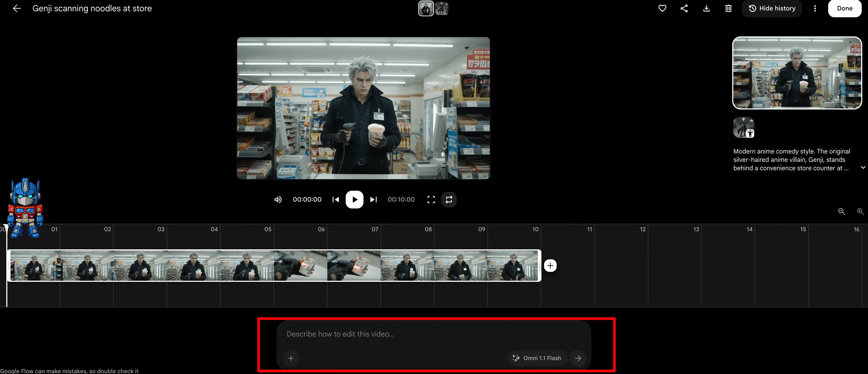Click the 10 second timeline marker
Screen dimensions: 868x374
(535, 229)
